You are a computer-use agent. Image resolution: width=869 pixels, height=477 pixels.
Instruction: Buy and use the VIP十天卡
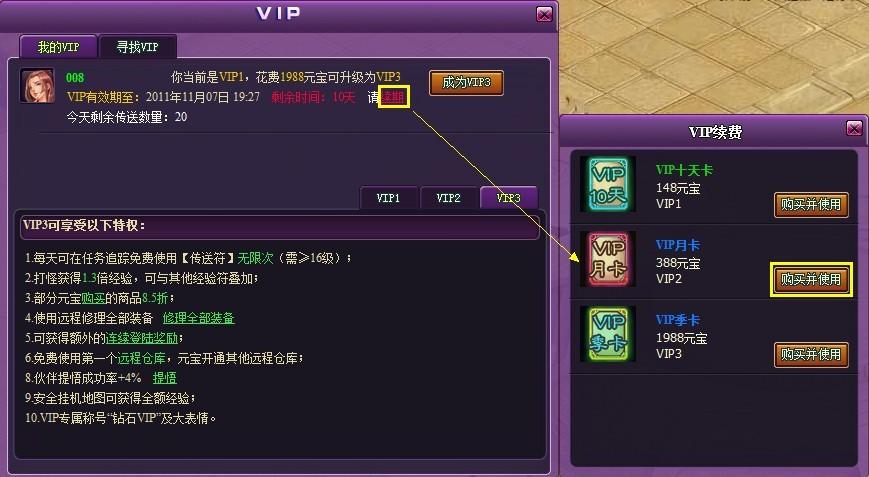(811, 204)
